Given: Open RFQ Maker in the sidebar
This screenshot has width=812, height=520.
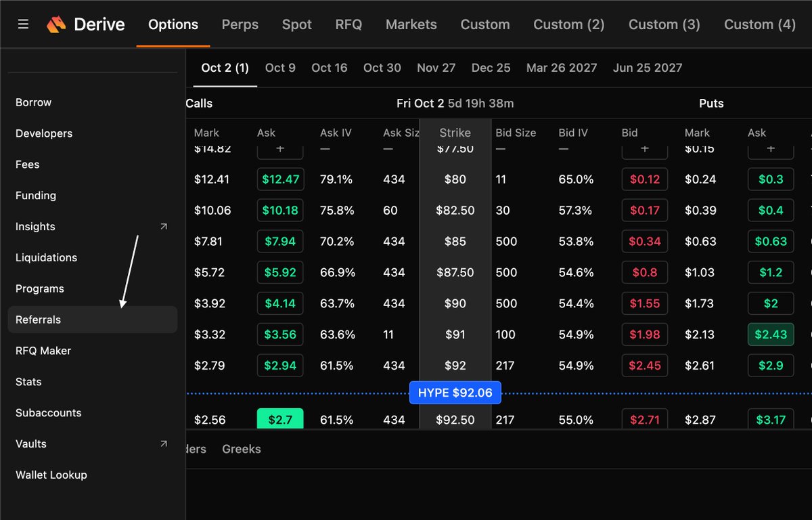Looking at the screenshot, I should click(93, 351).
